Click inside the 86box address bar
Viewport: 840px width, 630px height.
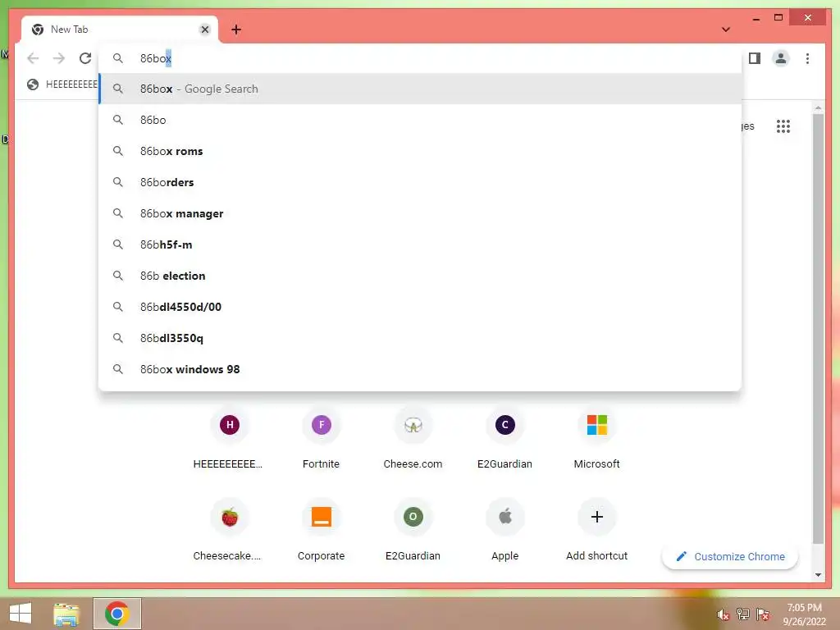pos(421,58)
